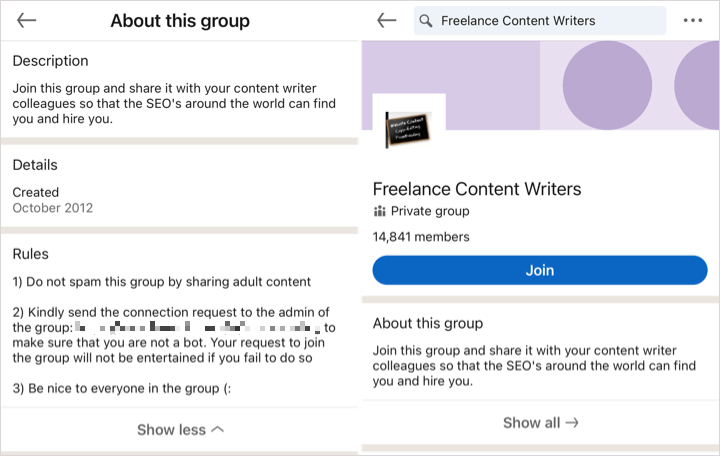Click the magnifying glass search icon

click(x=426, y=21)
